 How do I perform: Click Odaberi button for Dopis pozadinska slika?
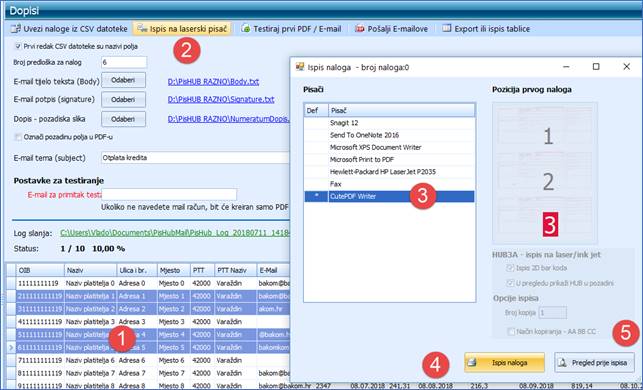(x=123, y=119)
